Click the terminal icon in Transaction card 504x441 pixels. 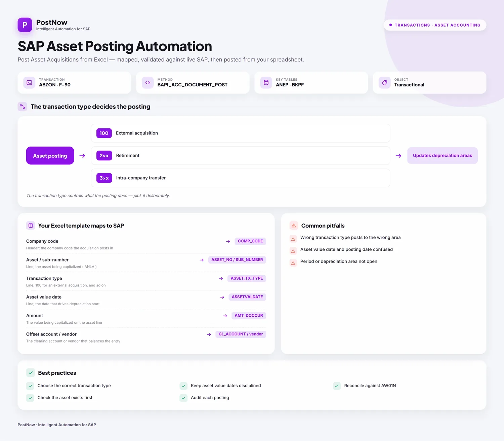pos(29,82)
